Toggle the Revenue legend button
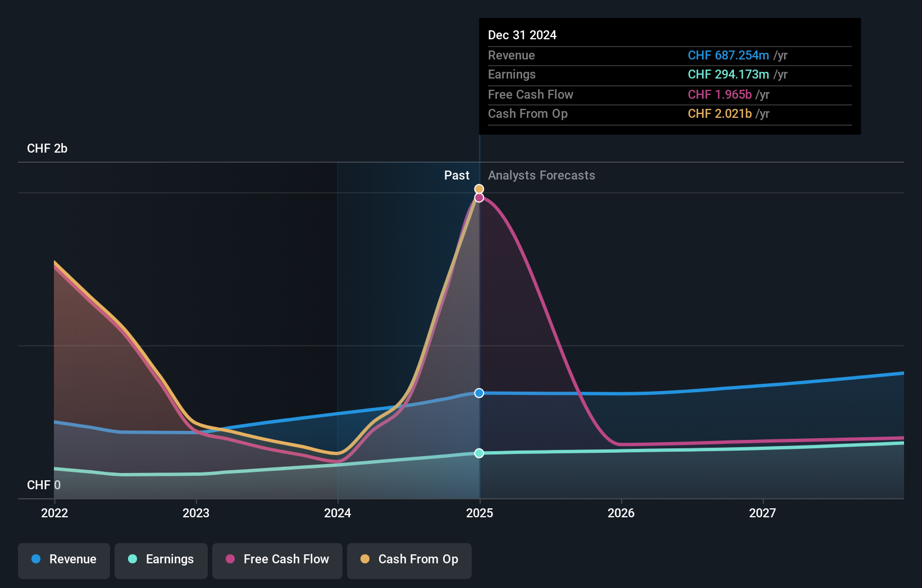This screenshot has width=922, height=588. pyautogui.click(x=64, y=561)
